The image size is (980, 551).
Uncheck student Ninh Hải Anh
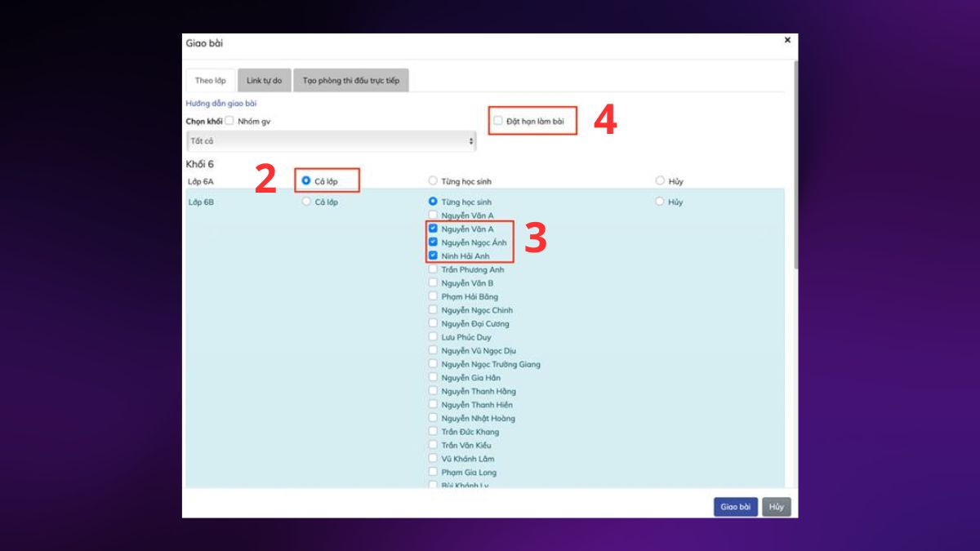tap(434, 256)
